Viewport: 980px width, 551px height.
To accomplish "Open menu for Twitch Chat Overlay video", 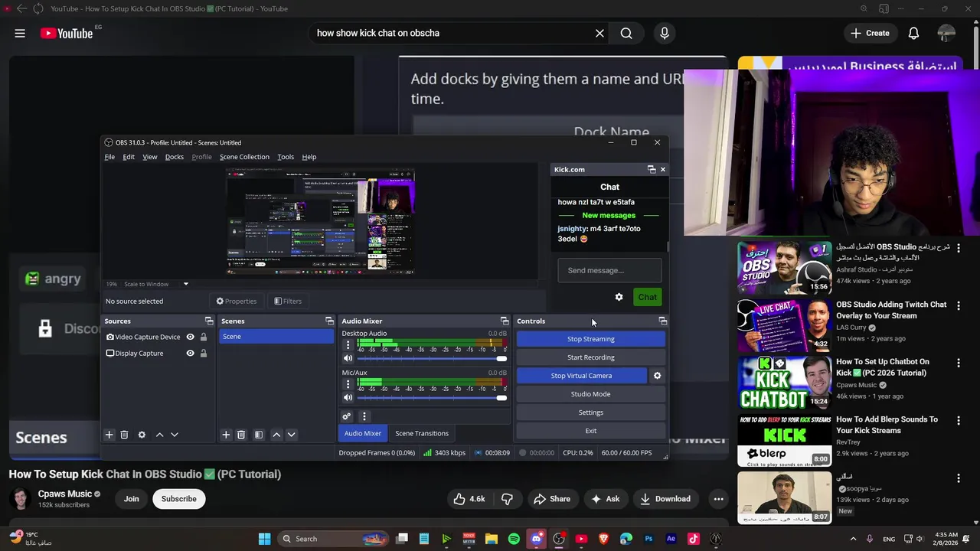I will (958, 305).
